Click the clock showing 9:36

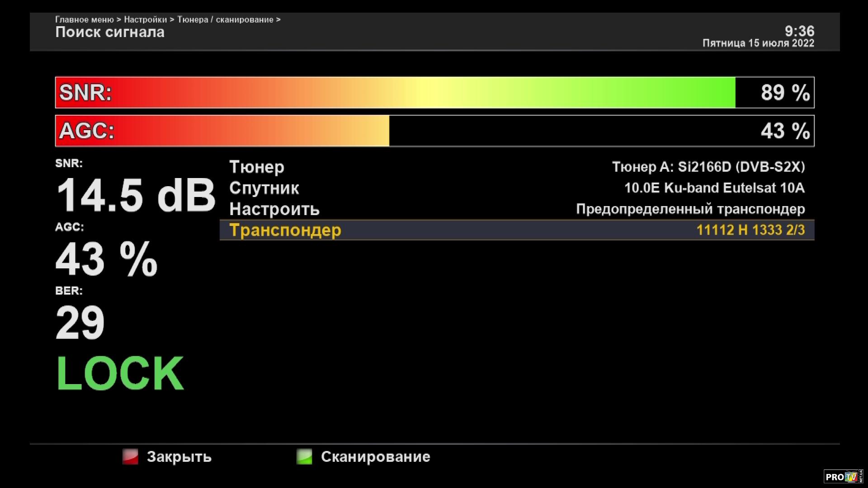799,31
